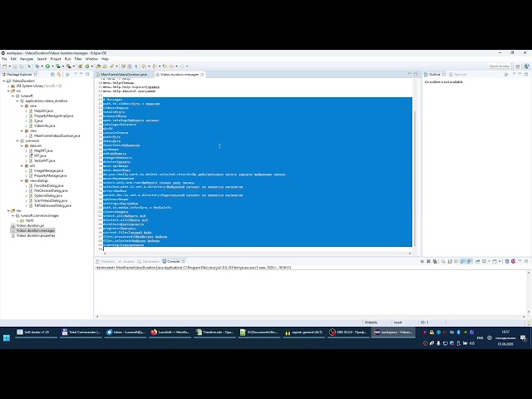Image resolution: width=532 pixels, height=399 pixels.
Task: Click the Quick Access search field
Action: (499, 66)
